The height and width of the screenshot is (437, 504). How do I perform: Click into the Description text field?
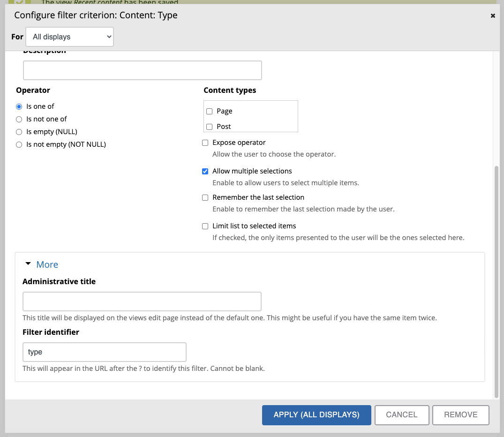[x=143, y=70]
